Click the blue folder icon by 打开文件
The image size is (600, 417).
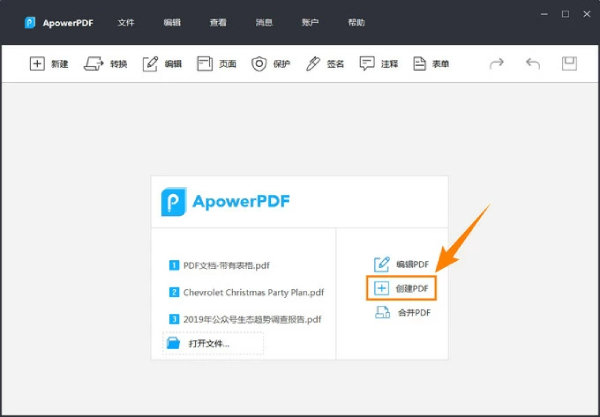(173, 343)
